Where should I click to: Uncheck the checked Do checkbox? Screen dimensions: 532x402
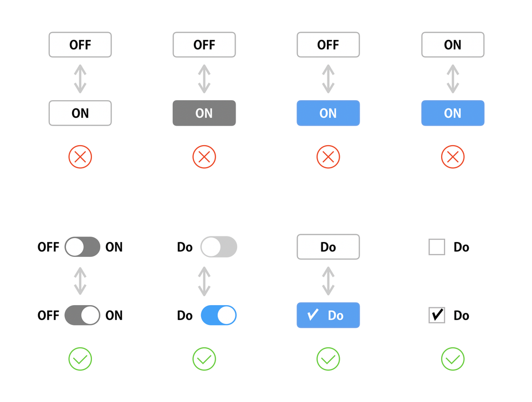pos(437,315)
